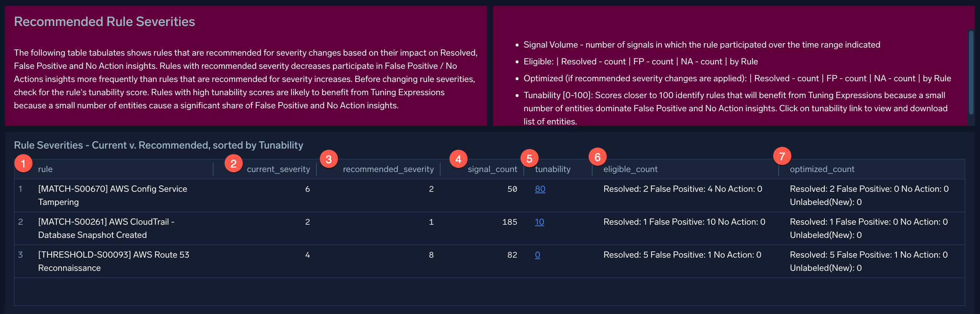Click the numbered marker 4 near signal_count

click(x=459, y=160)
